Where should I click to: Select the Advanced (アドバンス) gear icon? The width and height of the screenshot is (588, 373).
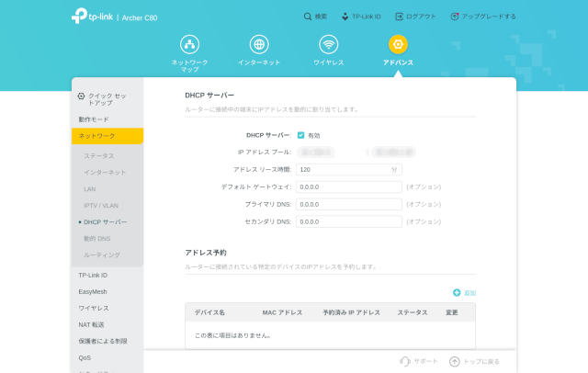pos(398,44)
